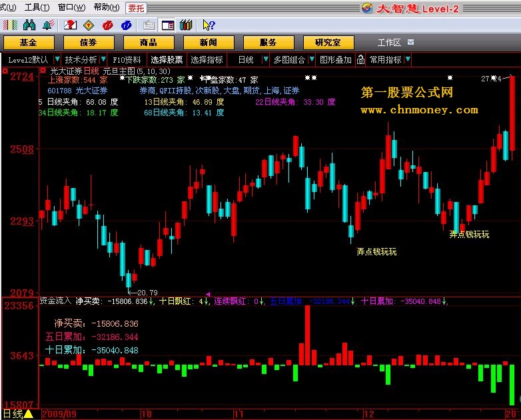Screen dimensions: 521x420
Task: Click the 日线 period label at bottom left
Action: click(13, 414)
